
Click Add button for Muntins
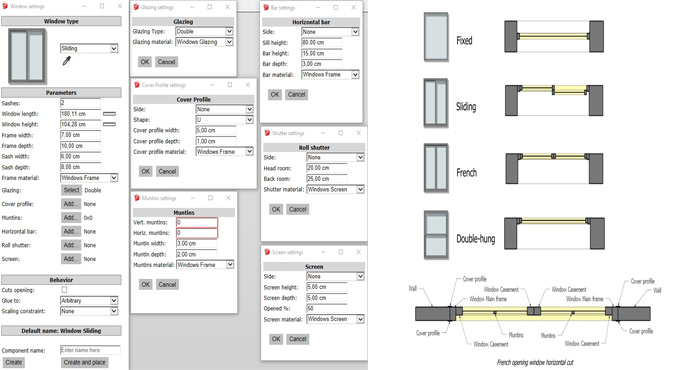[x=71, y=218]
